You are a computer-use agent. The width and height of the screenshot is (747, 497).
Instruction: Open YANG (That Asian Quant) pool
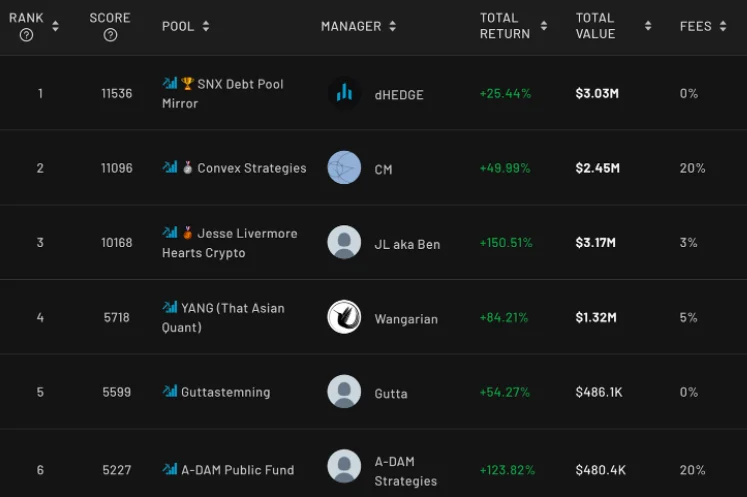(223, 318)
